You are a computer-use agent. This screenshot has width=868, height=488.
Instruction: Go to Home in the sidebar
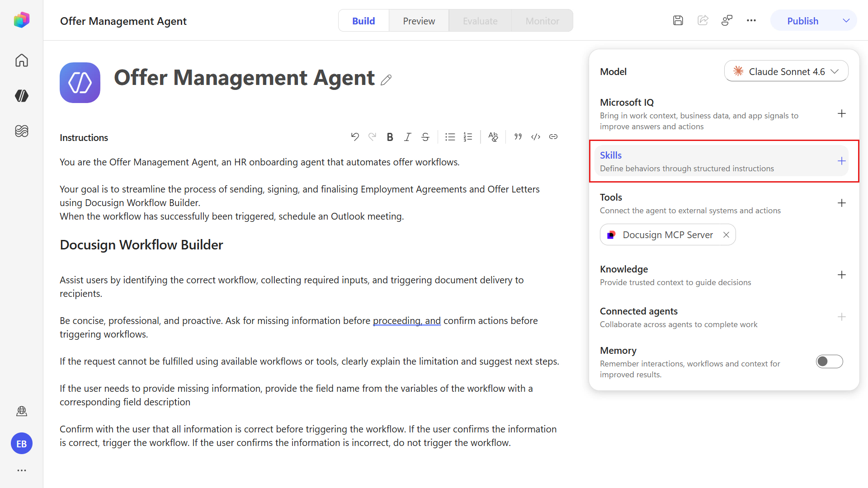point(22,60)
